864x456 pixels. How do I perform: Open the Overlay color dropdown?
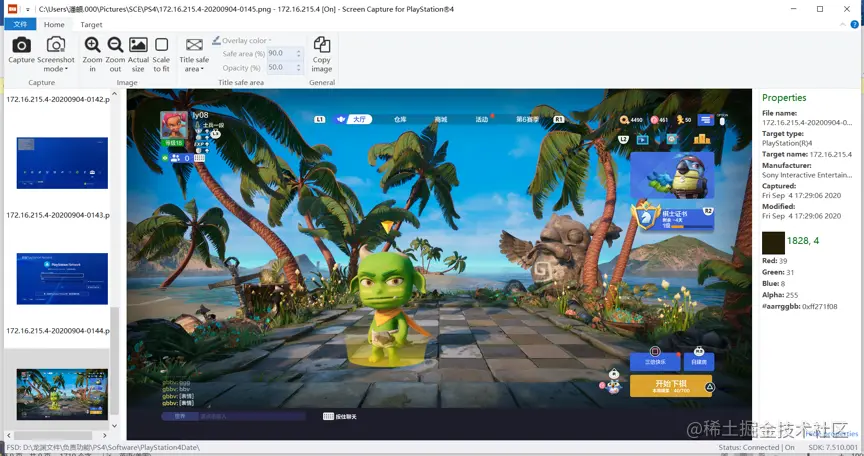point(242,40)
